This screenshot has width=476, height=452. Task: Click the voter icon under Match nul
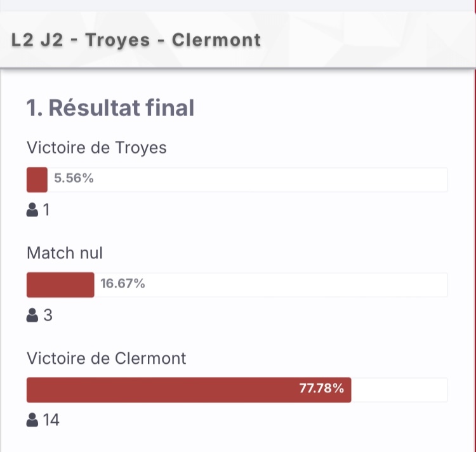32,315
